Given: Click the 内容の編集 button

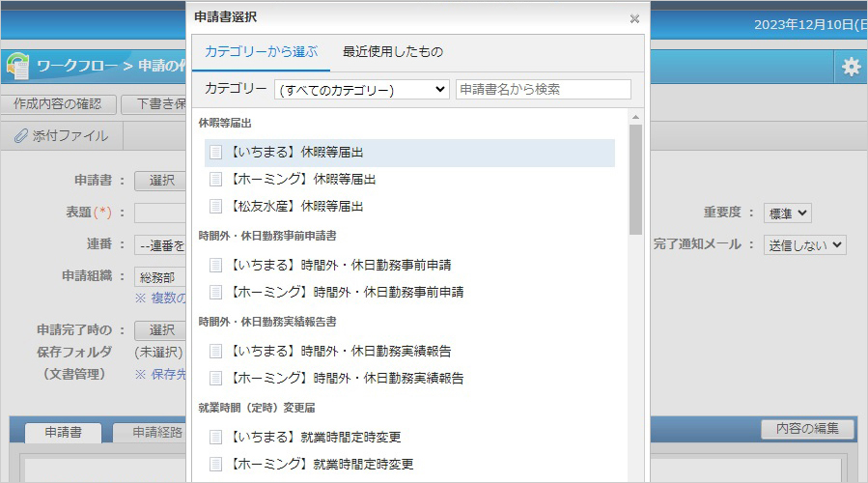Looking at the screenshot, I should pos(807,429).
